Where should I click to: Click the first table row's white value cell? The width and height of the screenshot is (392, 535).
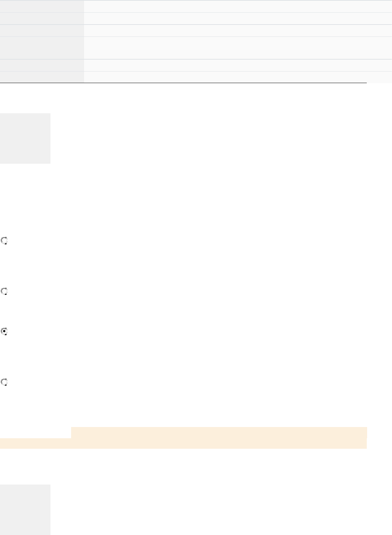[x=238, y=6]
